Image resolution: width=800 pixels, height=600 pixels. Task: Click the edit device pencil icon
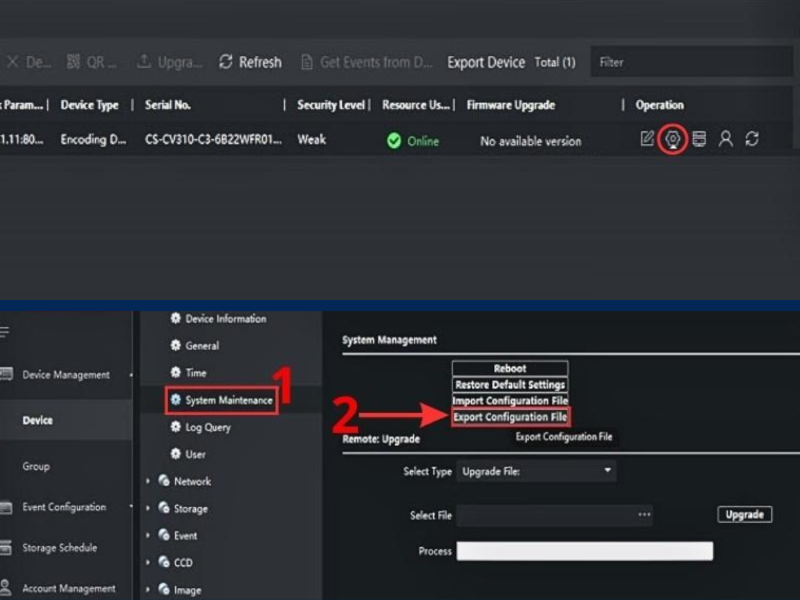[x=647, y=139]
